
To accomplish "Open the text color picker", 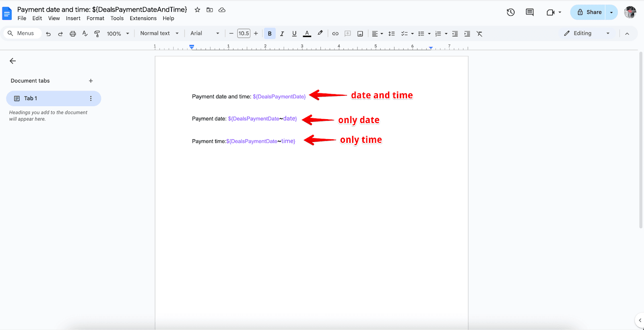I will [307, 34].
